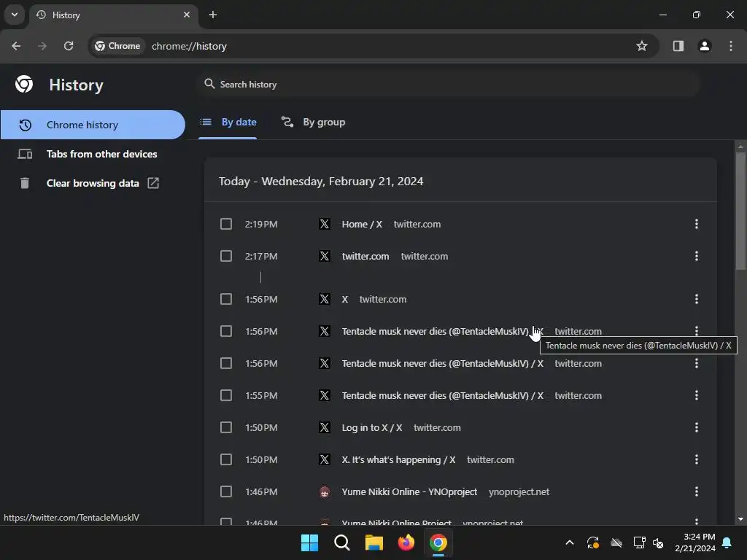The height and width of the screenshot is (560, 747).
Task: Open more actions for 1:56 PM X entry
Action: pyautogui.click(x=697, y=299)
